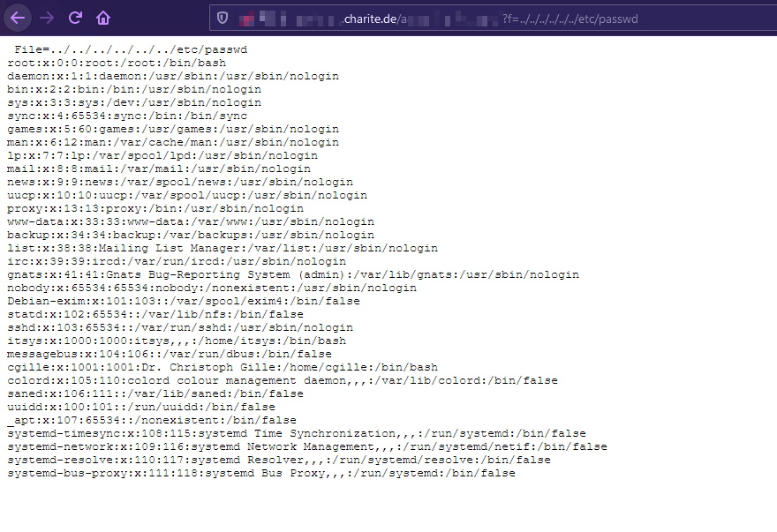Click the man:x:6:12 line
Viewport: 777px width, 532px height.
173,142
